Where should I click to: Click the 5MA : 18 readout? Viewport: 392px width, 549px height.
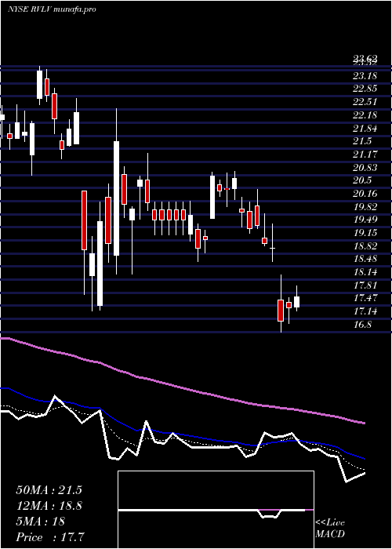[40, 522]
